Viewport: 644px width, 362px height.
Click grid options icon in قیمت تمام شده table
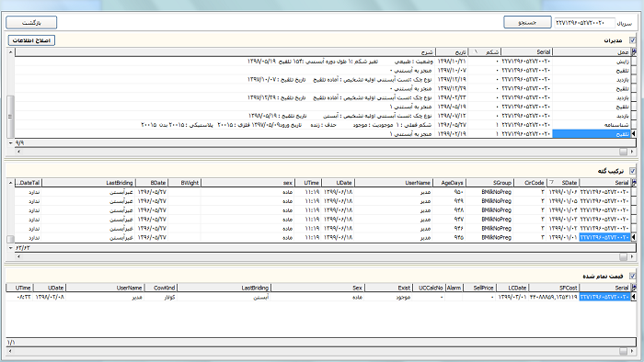(634, 288)
